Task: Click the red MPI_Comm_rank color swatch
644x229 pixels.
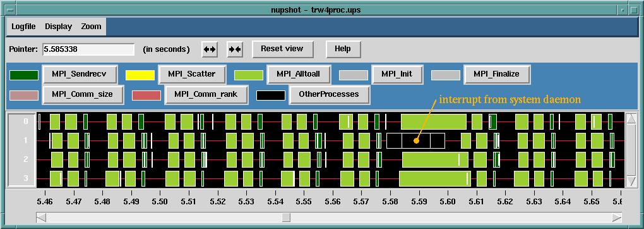Action: point(146,95)
